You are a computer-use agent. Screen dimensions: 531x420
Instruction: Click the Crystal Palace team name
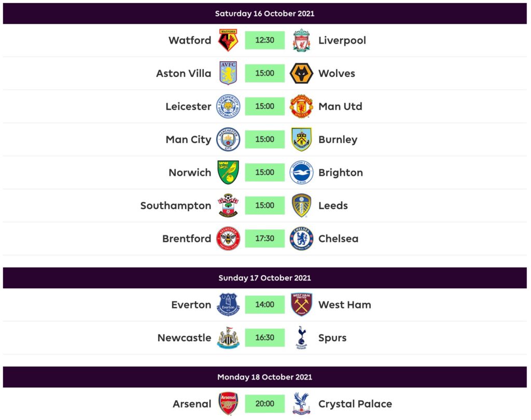point(355,404)
